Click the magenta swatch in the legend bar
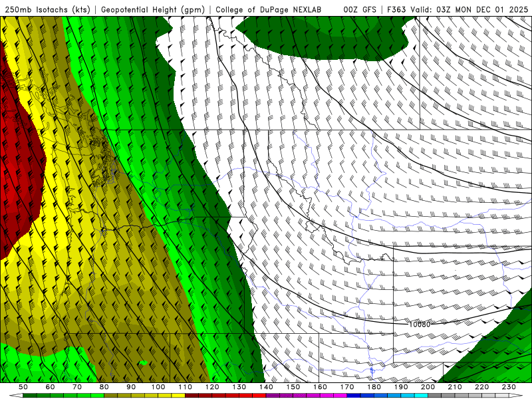Image resolution: width=532 pixels, height=399 pixels. pyautogui.click(x=340, y=396)
